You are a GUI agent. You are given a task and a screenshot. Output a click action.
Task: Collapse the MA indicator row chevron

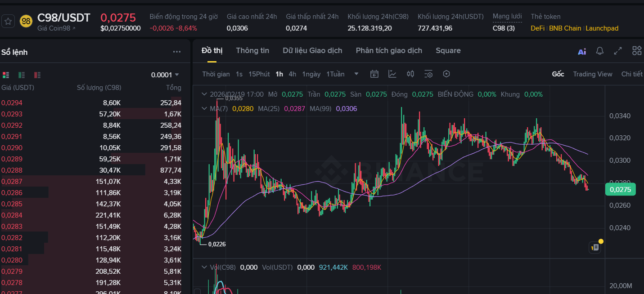204,108
